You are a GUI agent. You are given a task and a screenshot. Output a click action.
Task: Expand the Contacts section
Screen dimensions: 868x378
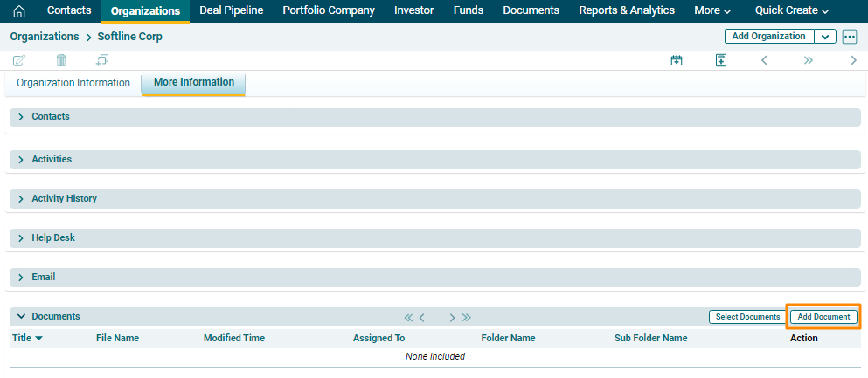tap(20, 117)
